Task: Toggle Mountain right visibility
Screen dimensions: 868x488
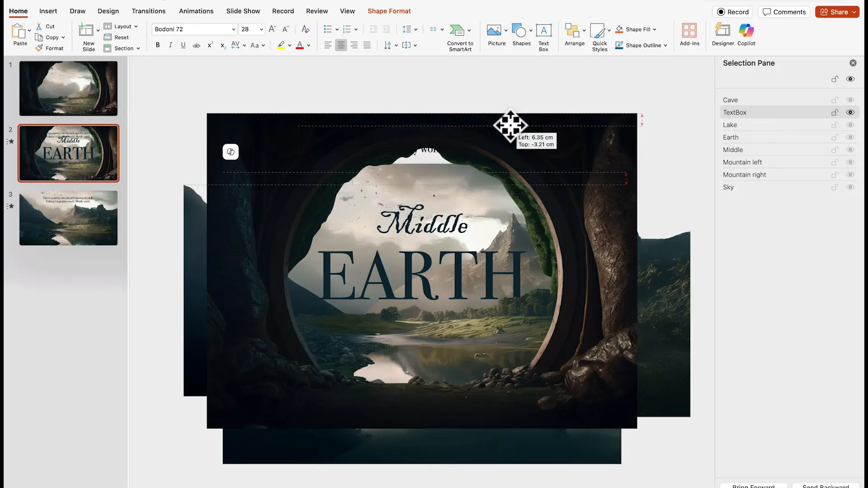Action: coord(850,174)
